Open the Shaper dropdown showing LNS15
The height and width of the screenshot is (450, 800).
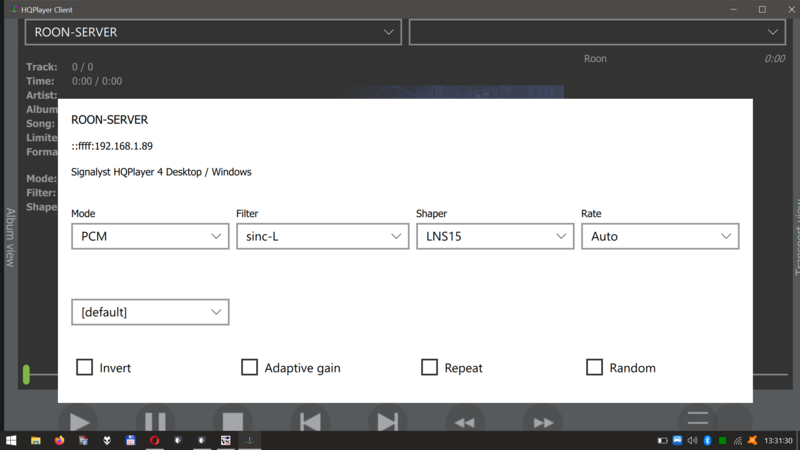[495, 236]
